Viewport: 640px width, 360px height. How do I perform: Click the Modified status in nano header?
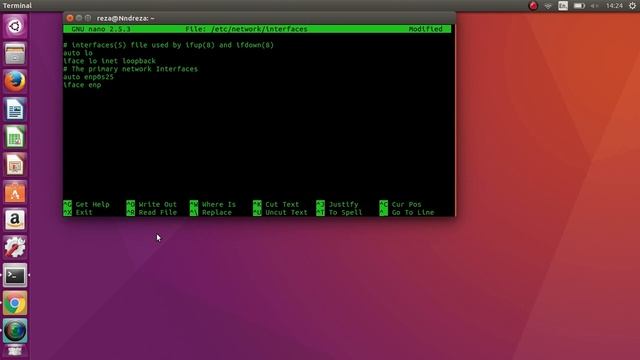coord(425,29)
